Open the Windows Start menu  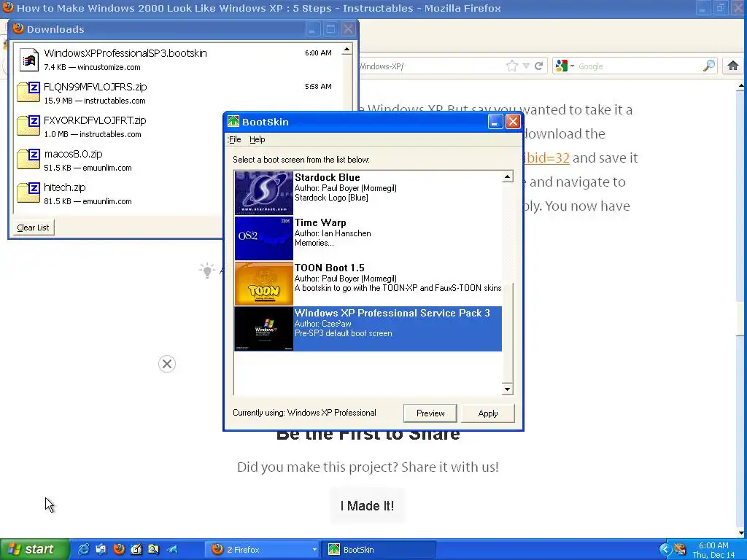point(35,549)
